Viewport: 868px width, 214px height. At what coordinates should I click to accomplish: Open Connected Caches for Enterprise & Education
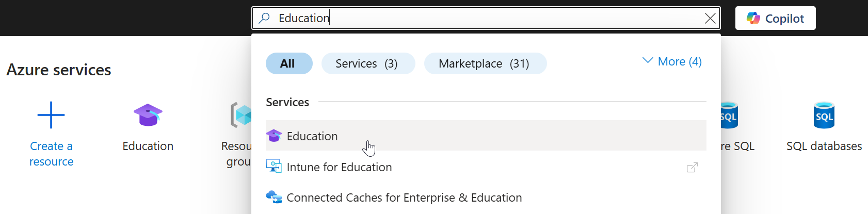pyautogui.click(x=404, y=197)
